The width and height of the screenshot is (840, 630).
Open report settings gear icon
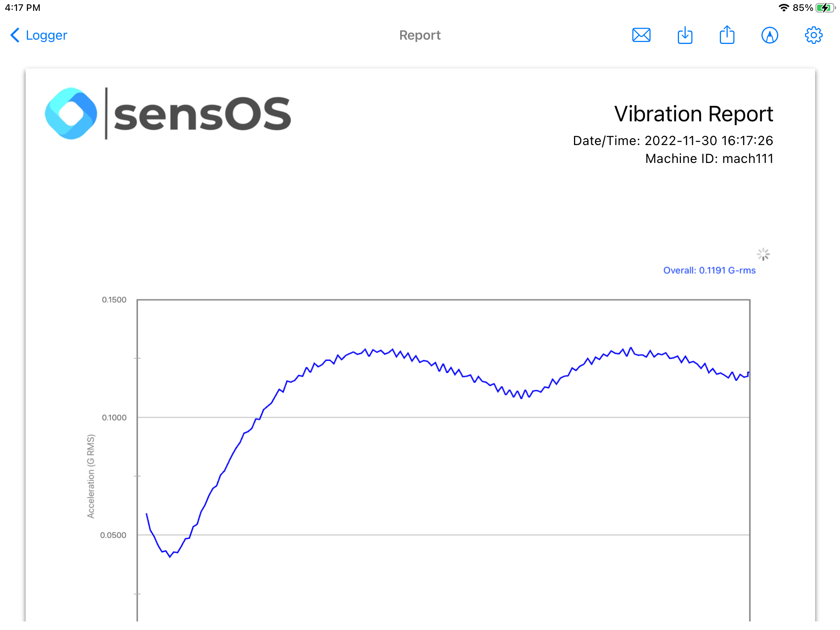813,35
